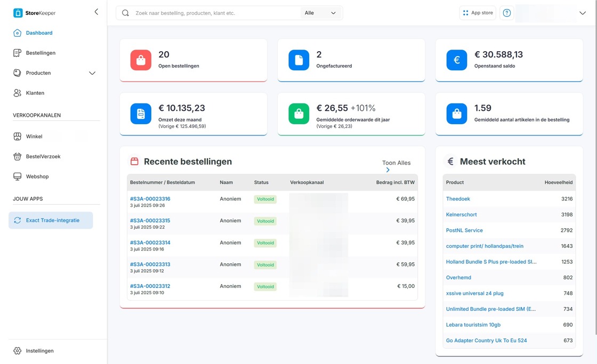Viewport: 597px width, 364px height.
Task: Open the Alle search filter dropdown
Action: (x=320, y=13)
